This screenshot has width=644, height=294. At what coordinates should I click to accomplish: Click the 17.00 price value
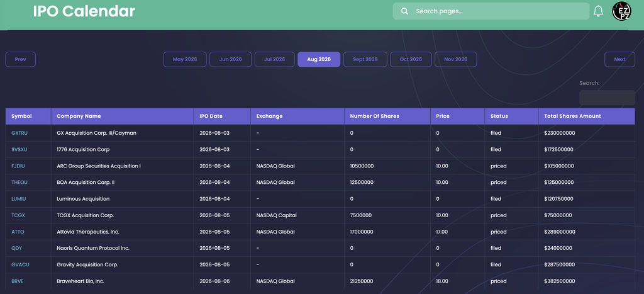pyautogui.click(x=442, y=232)
